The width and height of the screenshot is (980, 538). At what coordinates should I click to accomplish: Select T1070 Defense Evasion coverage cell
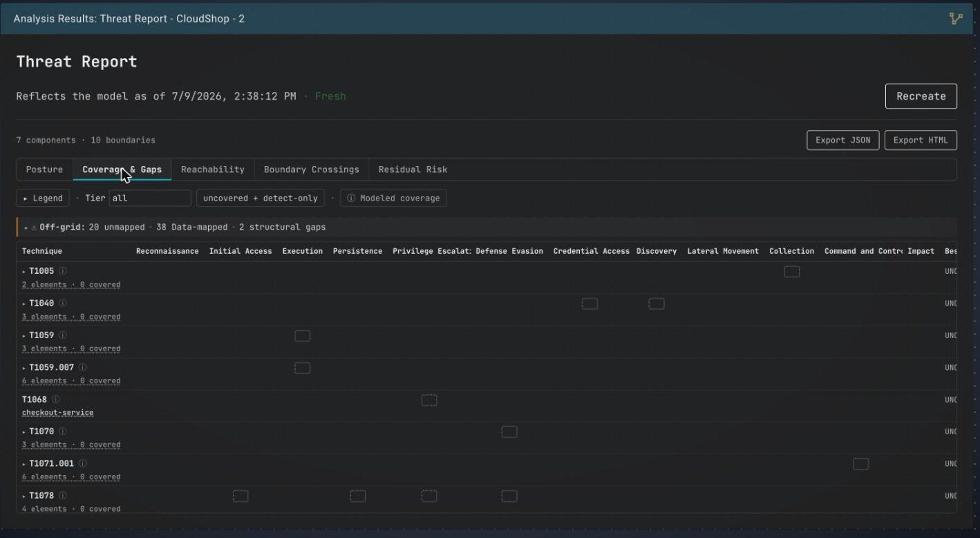click(509, 432)
